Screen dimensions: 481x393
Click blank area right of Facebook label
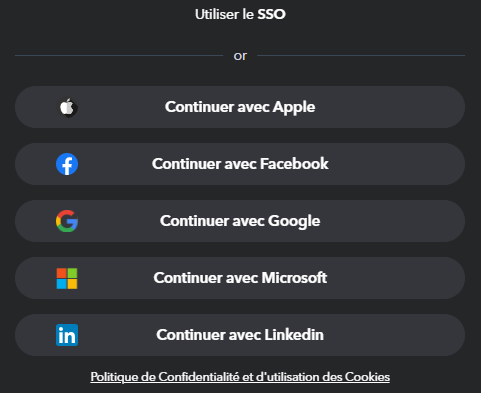(x=397, y=164)
